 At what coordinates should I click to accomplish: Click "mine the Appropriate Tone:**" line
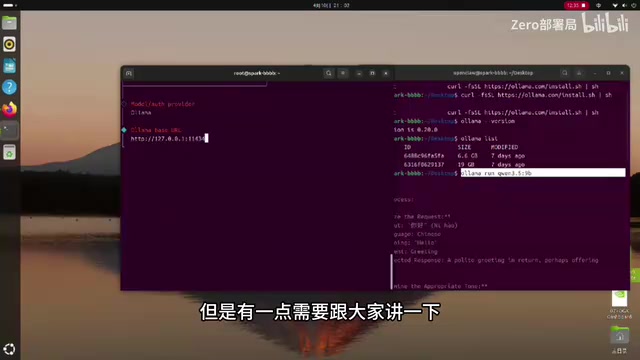[440, 287]
